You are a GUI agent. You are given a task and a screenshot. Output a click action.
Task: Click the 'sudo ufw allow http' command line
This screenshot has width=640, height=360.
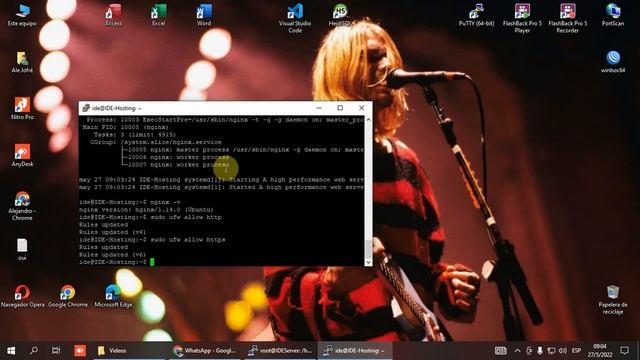tap(150, 217)
